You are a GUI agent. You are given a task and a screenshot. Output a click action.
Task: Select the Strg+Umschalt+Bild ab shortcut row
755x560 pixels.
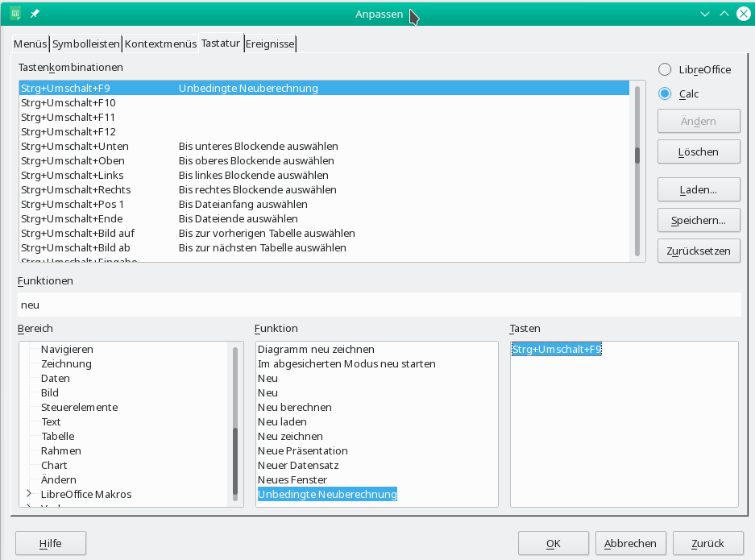[x=324, y=247]
